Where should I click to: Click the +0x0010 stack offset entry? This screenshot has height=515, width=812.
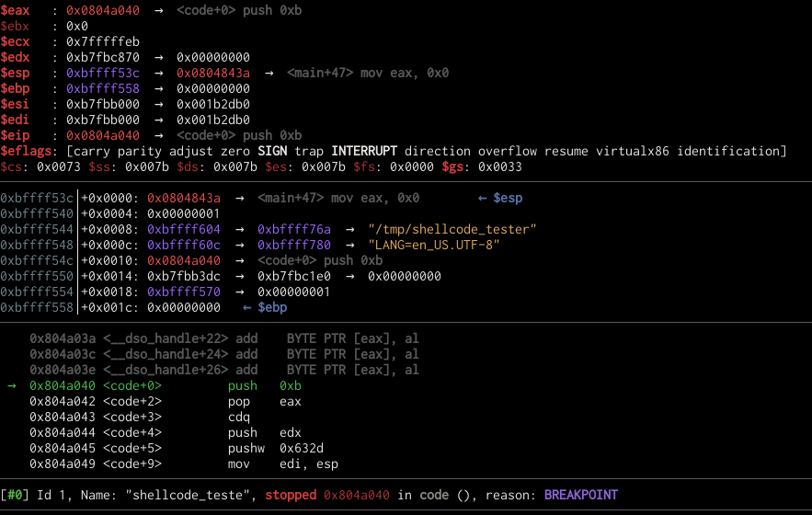tap(110, 260)
